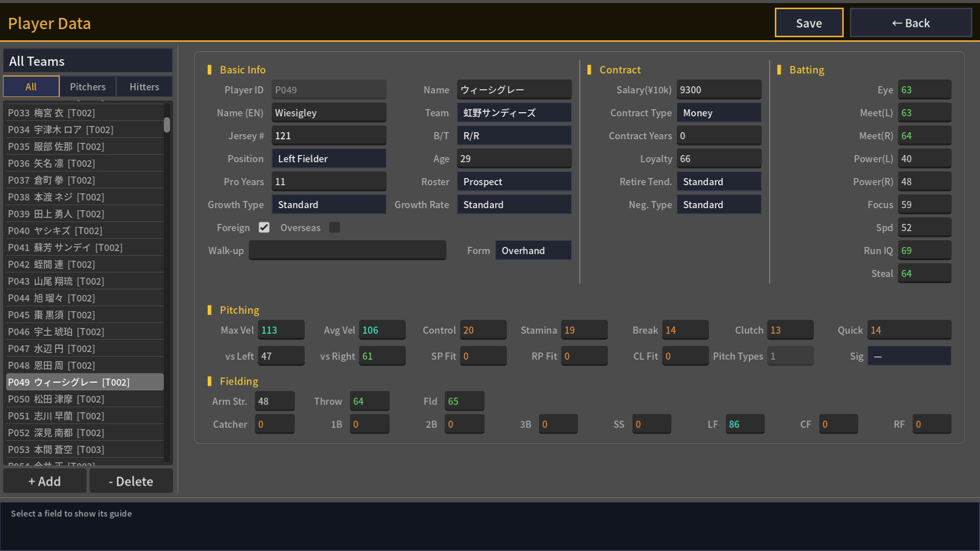Open the Neg. Type dropdown
The height and width of the screenshot is (551, 980).
point(719,205)
